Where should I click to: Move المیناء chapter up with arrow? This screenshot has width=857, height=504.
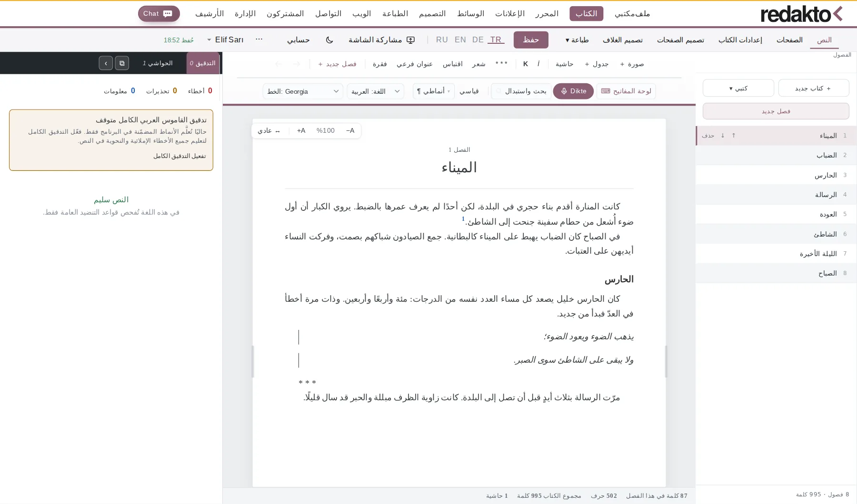point(734,136)
